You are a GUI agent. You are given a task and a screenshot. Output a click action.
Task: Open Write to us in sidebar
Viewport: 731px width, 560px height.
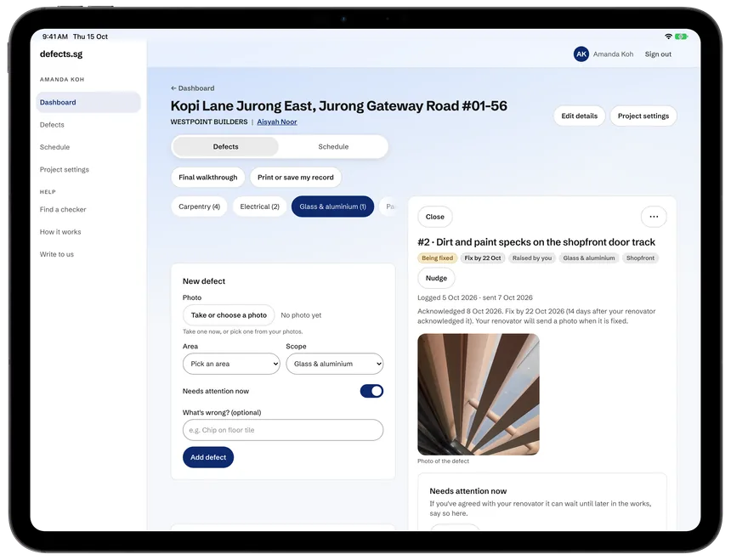57,254
